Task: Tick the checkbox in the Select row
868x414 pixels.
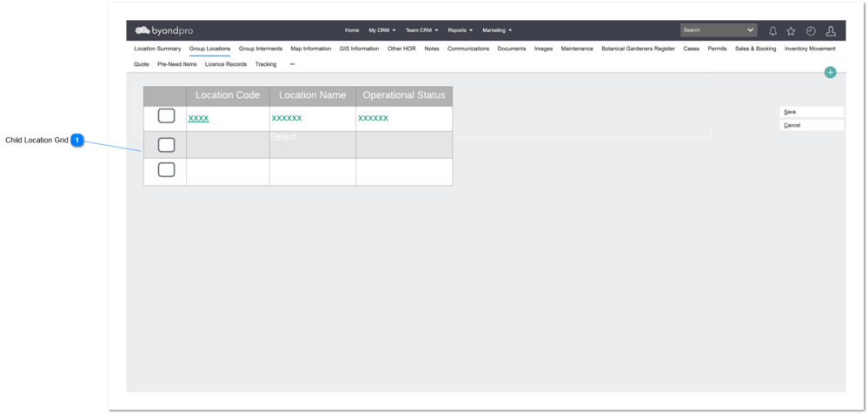Action: point(166,145)
